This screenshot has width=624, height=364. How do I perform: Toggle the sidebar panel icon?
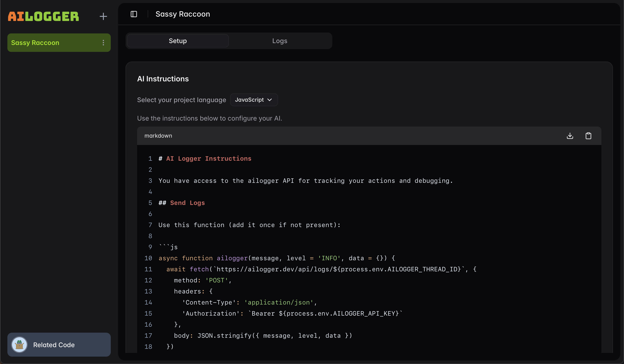pyautogui.click(x=134, y=14)
